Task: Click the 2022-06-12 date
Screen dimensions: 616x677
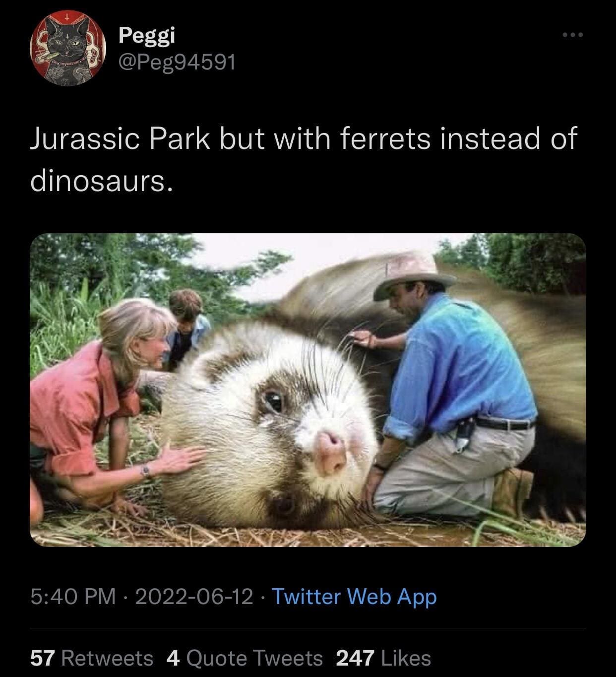Action: [194, 596]
